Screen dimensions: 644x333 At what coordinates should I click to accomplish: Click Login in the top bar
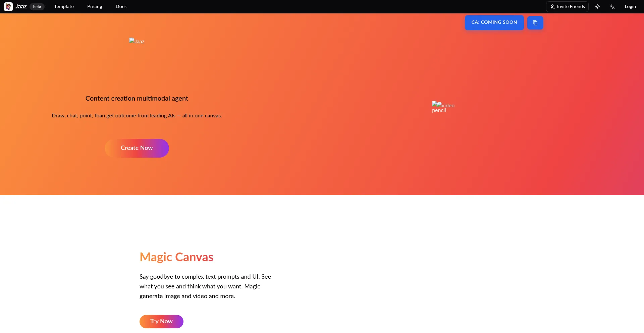pos(630,7)
